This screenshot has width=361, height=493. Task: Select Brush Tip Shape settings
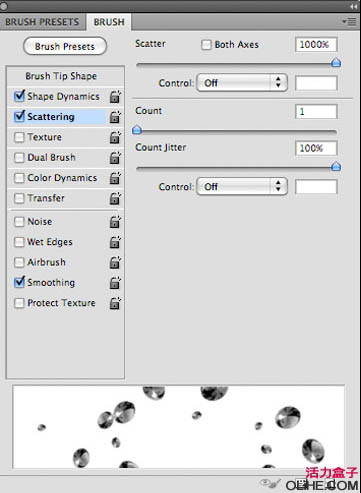pos(61,76)
